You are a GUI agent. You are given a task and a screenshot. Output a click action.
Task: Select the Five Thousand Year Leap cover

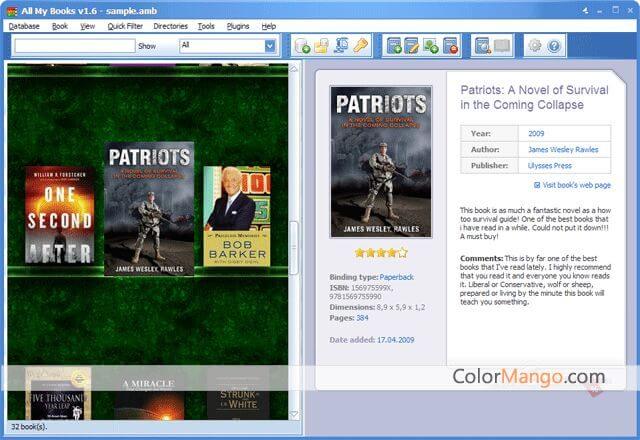(58, 393)
